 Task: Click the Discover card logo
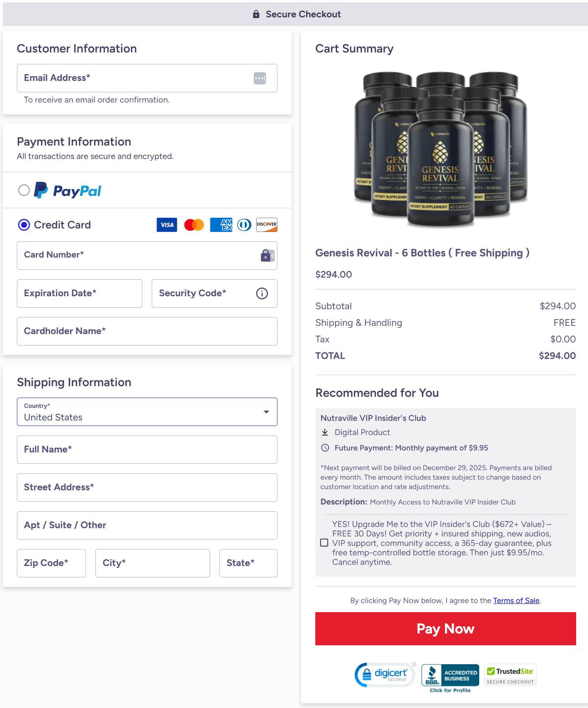click(x=267, y=224)
